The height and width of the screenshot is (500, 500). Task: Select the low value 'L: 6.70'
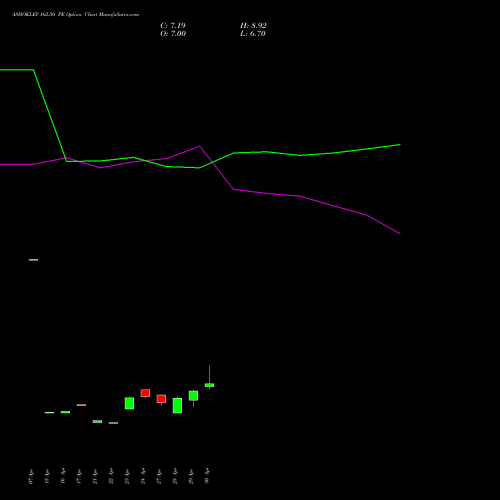(x=253, y=34)
